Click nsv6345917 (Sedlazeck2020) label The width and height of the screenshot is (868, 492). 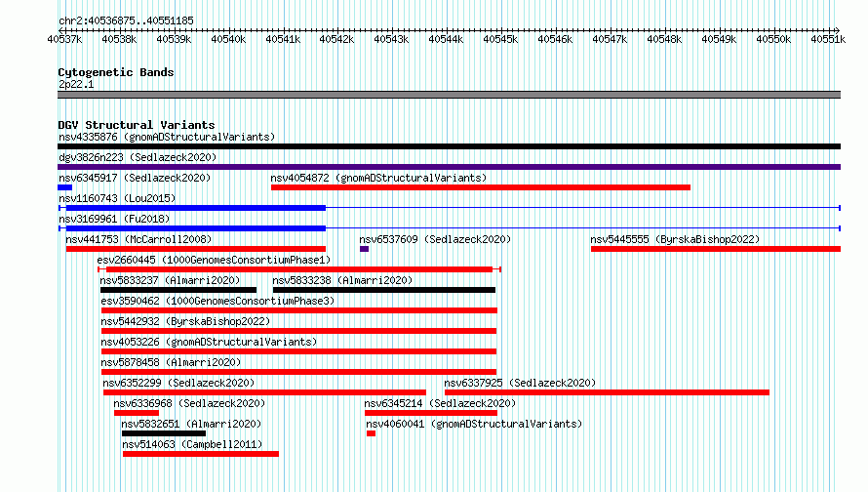[x=135, y=178]
